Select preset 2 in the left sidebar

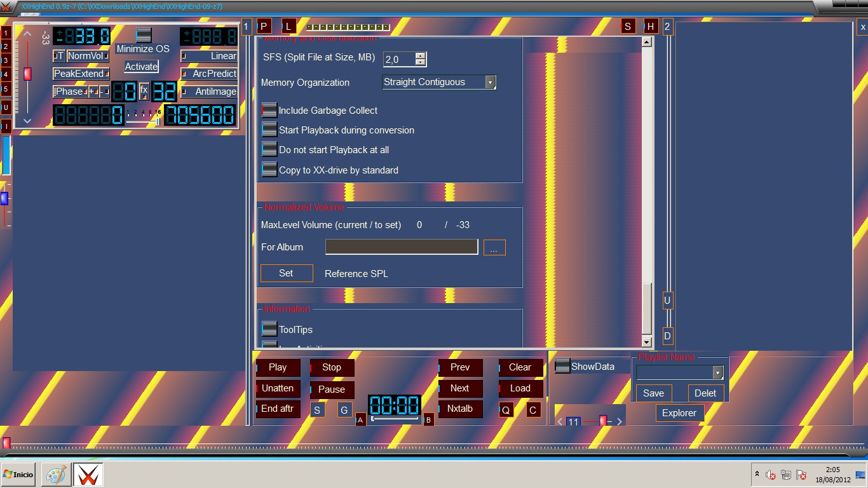pyautogui.click(x=5, y=46)
